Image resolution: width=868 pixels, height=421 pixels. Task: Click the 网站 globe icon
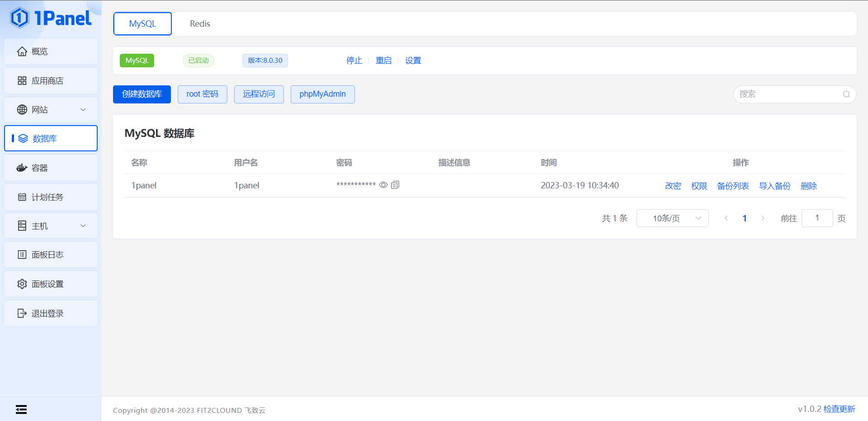[22, 110]
